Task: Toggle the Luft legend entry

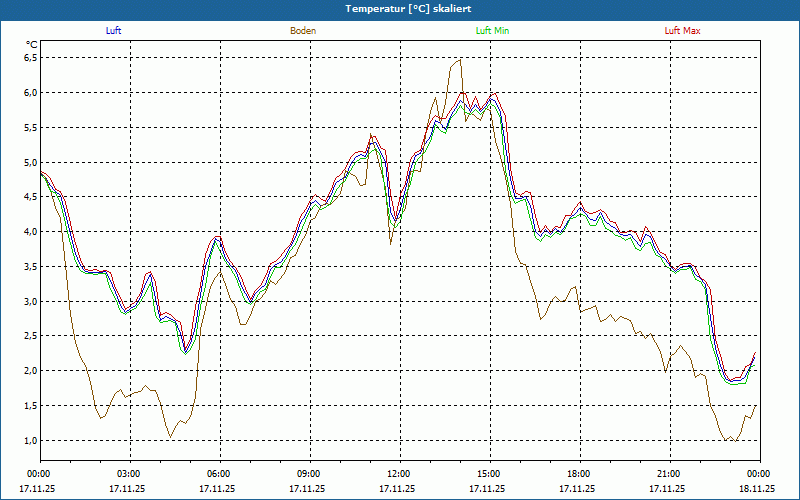Action: [113, 31]
